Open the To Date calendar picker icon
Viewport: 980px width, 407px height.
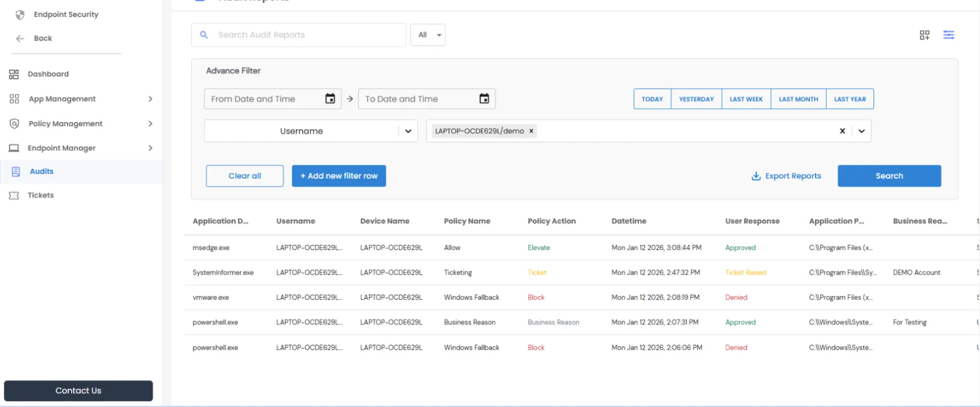pyautogui.click(x=484, y=99)
